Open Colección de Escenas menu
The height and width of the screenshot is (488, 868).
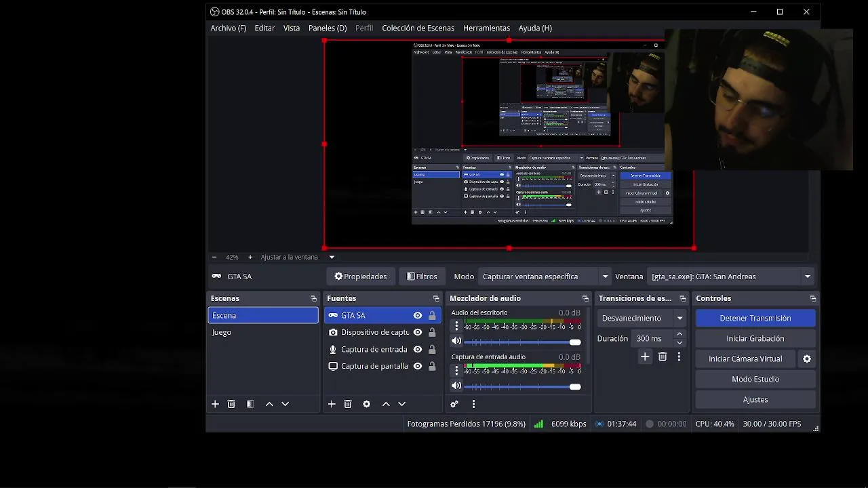coord(418,28)
